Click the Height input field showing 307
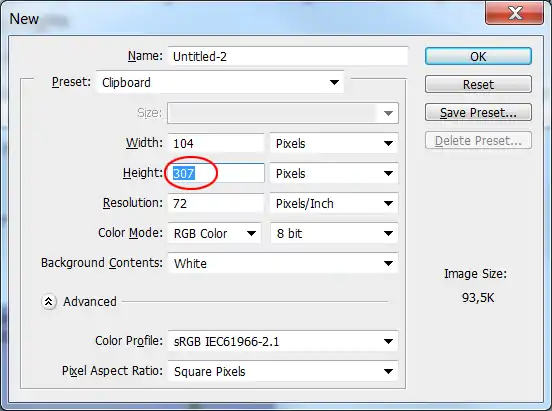The image size is (552, 411). tap(216, 173)
